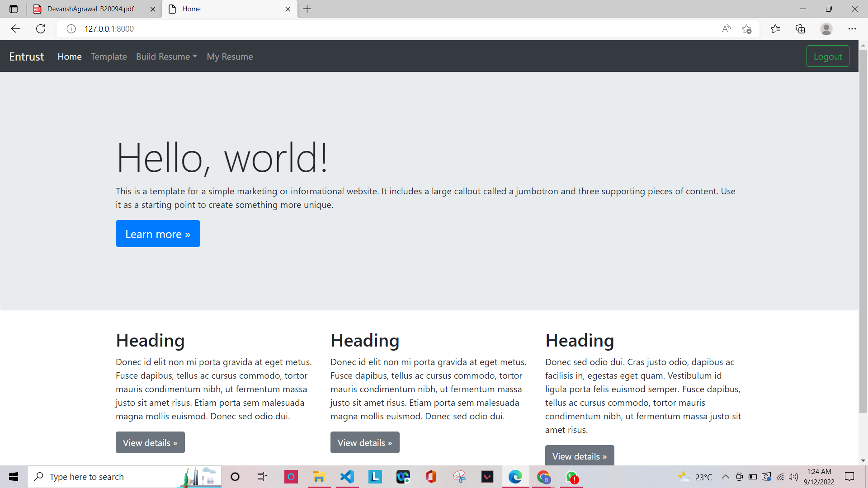Go to Home in the navbar
Screen dimensions: 868x488
click(70, 56)
